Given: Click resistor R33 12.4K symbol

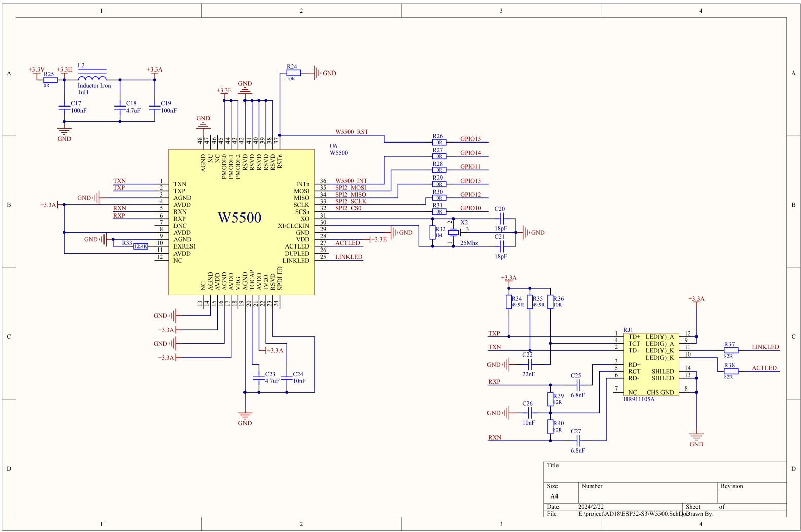Looking at the screenshot, I should pos(141,246).
